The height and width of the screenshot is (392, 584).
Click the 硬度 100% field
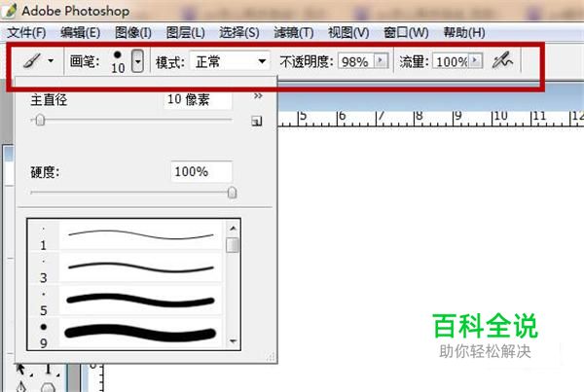[x=201, y=171]
